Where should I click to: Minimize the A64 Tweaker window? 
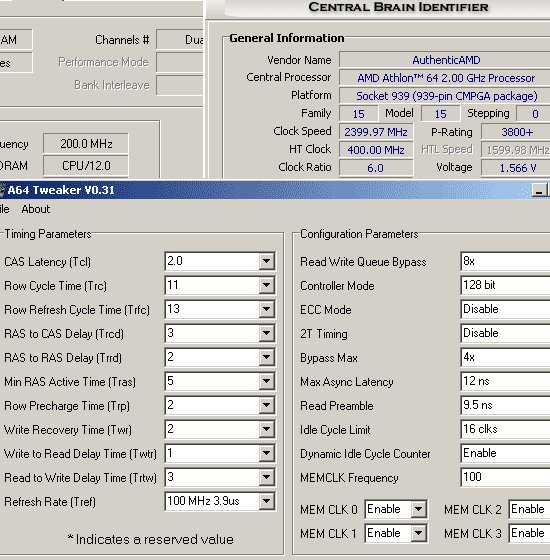pyautogui.click(x=539, y=190)
